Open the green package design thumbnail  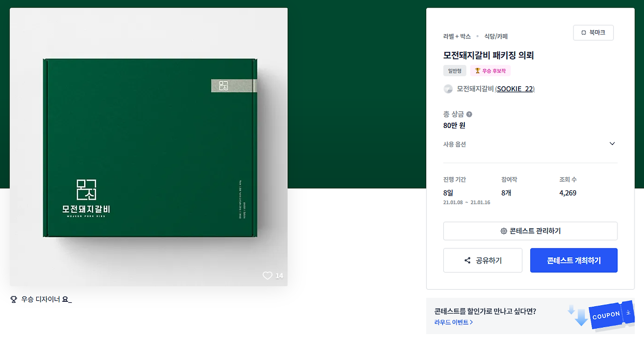(148, 147)
